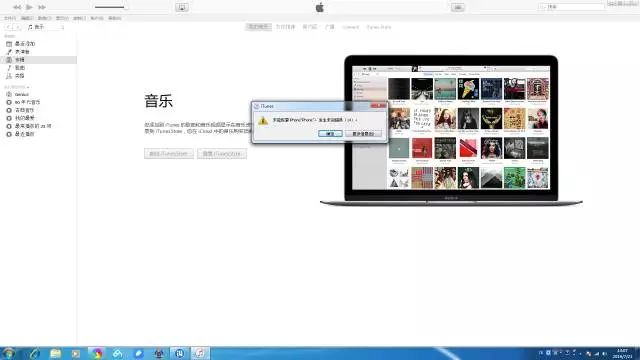
Task: Open the 帮助 (Help) menu
Action: 115,18
